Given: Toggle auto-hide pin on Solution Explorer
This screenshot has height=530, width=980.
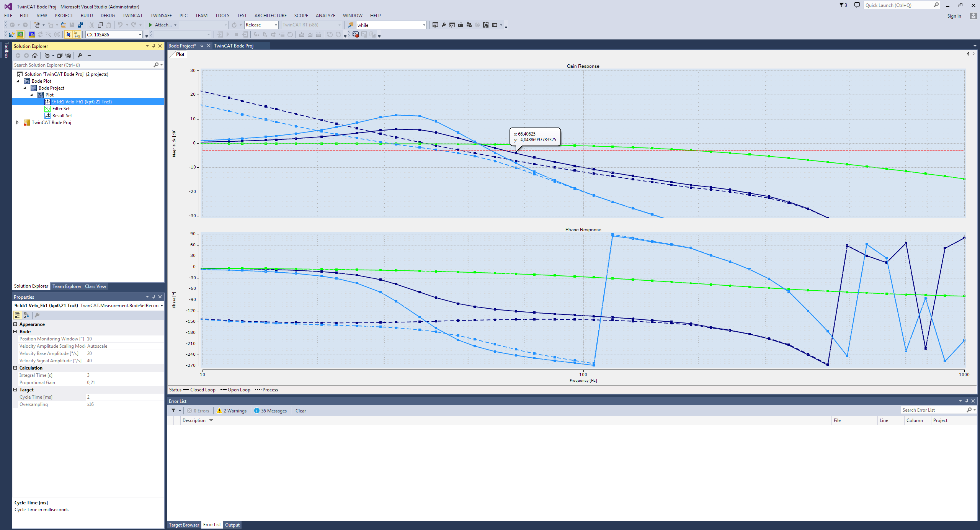Looking at the screenshot, I should [x=154, y=46].
